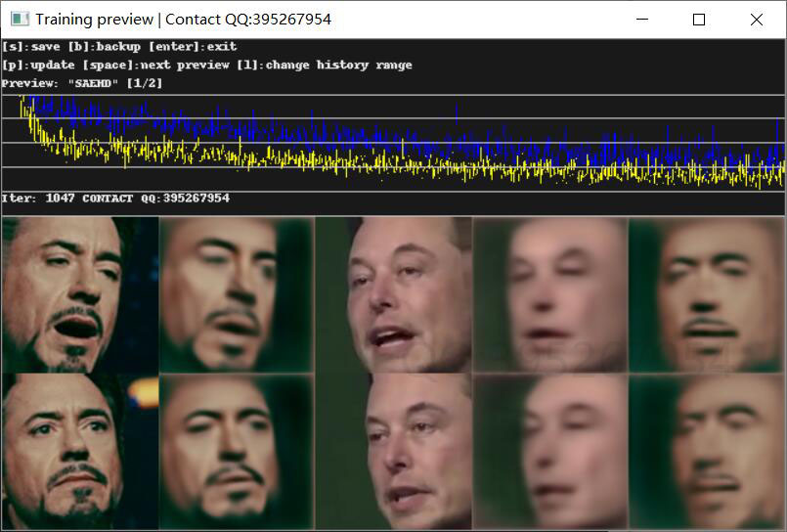Select the bottom-row sharp clean-shaven face thumbnail

click(394, 451)
